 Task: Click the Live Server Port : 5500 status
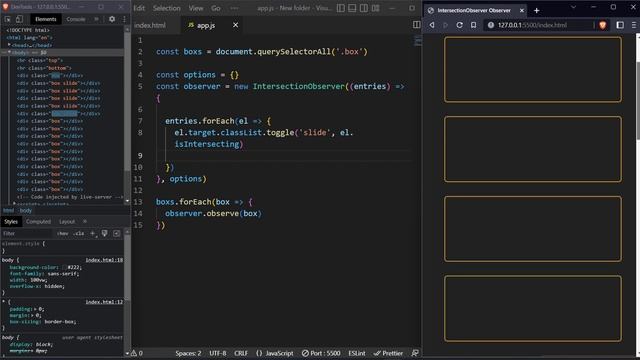click(321, 353)
